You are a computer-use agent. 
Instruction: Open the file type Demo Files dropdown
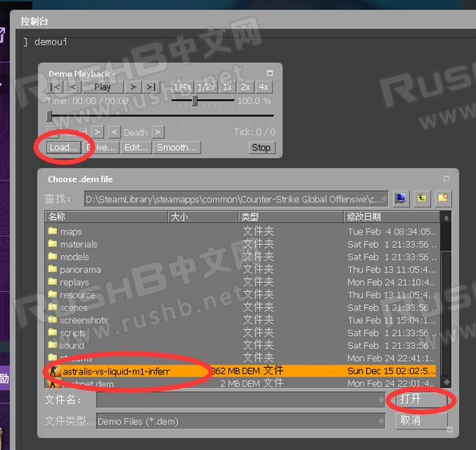380,421
